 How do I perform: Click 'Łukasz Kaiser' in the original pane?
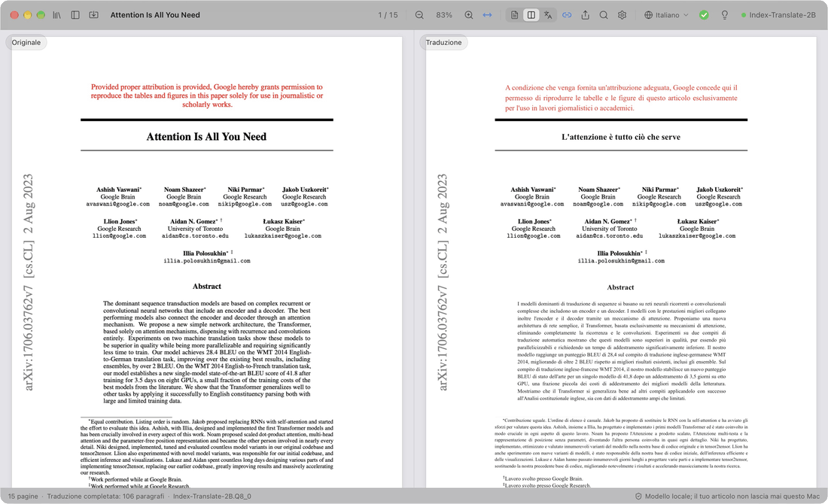click(283, 222)
